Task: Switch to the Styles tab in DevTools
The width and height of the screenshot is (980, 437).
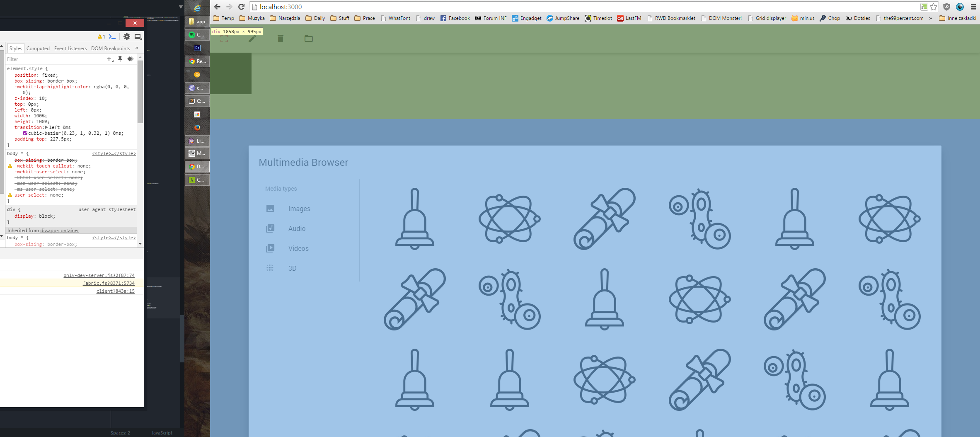Action: coord(16,49)
